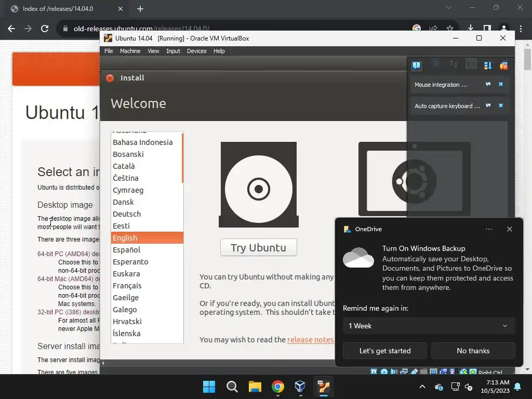Image resolution: width=532 pixels, height=399 pixels.
Task: Open the Input menu
Action: tap(173, 51)
